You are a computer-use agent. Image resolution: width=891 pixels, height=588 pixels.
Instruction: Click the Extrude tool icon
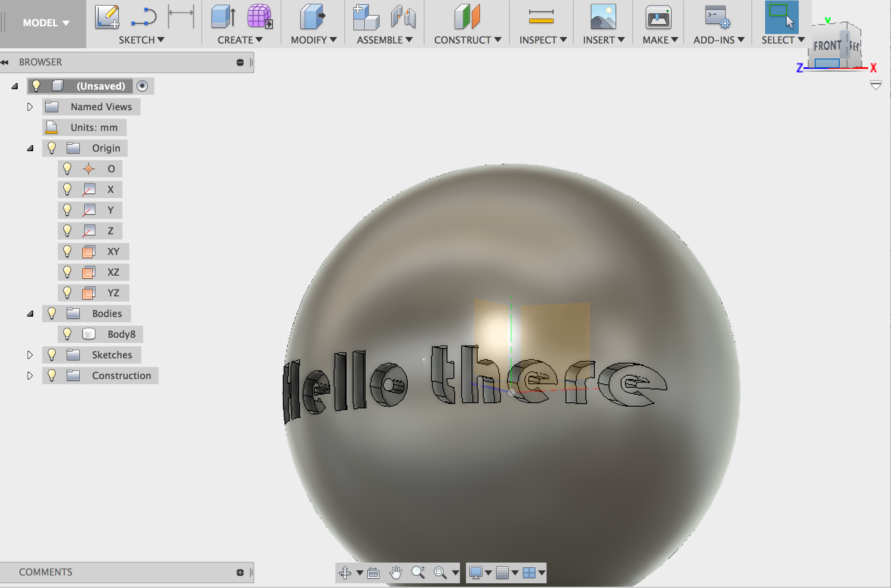point(223,17)
